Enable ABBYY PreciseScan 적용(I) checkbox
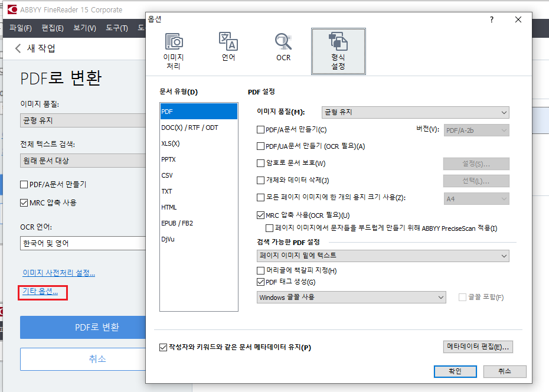The image size is (549, 392). (x=269, y=228)
